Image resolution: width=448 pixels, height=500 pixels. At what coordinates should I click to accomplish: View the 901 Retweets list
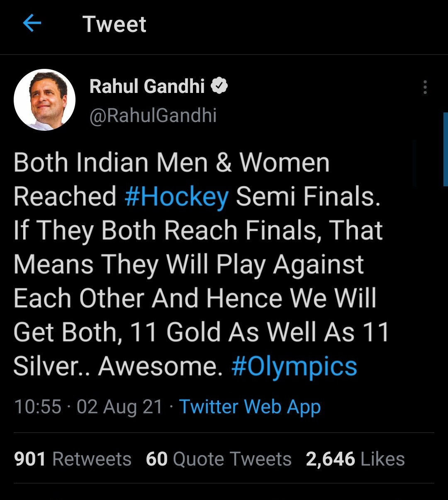tap(73, 459)
